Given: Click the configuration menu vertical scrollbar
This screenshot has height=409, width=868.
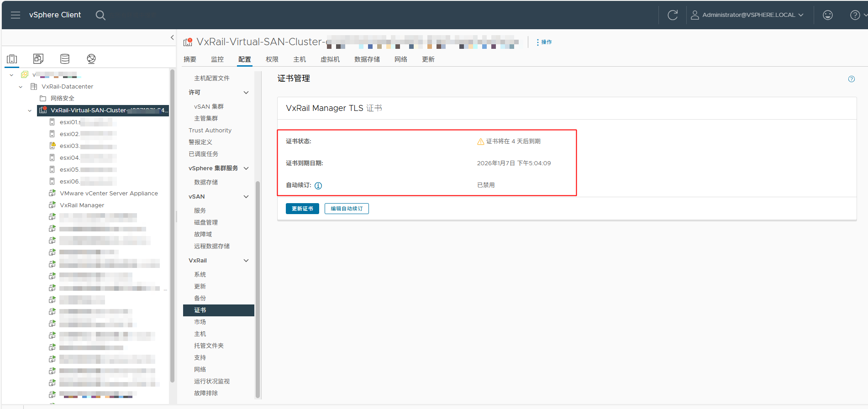Looking at the screenshot, I should 258,289.
